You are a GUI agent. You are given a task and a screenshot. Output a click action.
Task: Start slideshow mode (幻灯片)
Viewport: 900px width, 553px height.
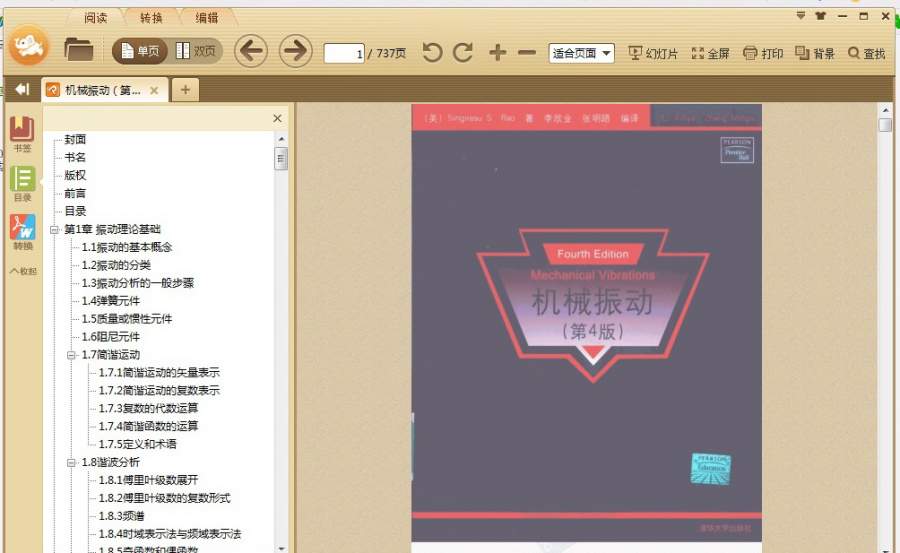pyautogui.click(x=653, y=53)
